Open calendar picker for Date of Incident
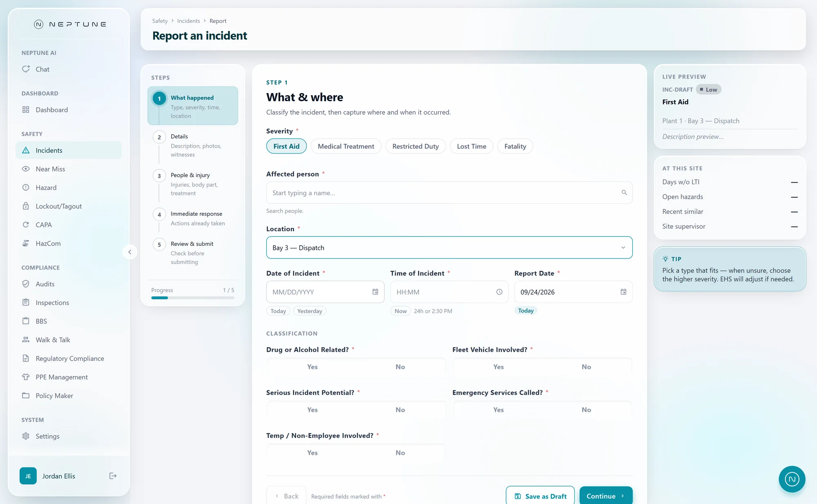This screenshot has width=817, height=504. click(x=375, y=292)
